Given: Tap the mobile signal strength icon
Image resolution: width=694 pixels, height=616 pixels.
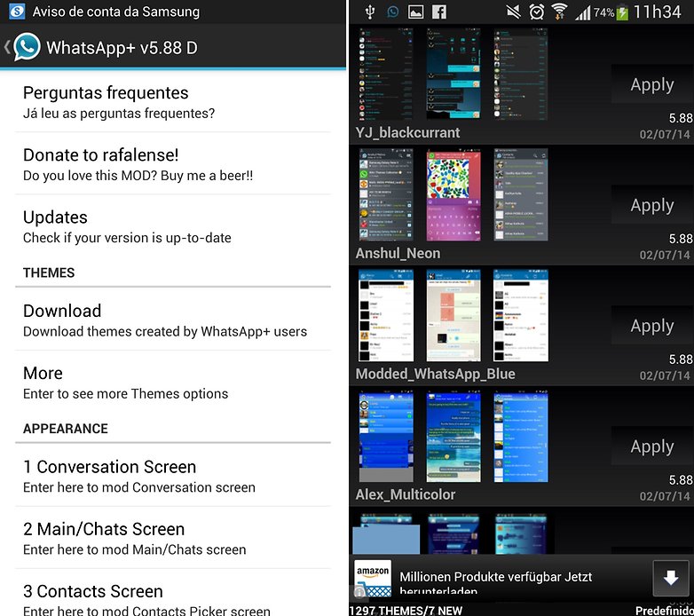Looking at the screenshot, I should point(582,12).
